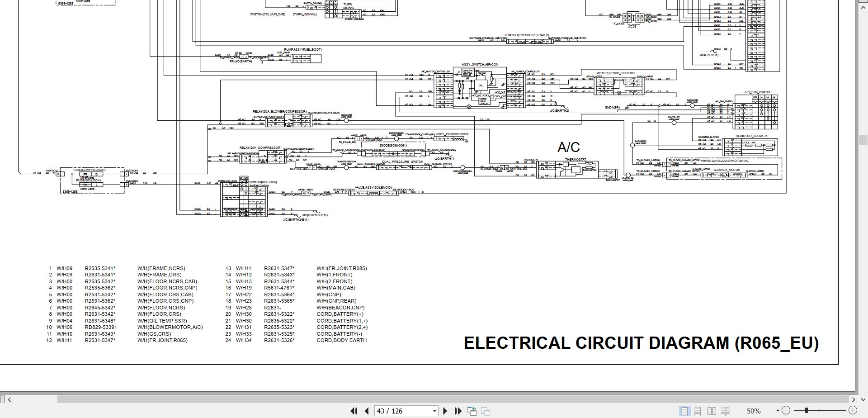The height and width of the screenshot is (418, 868).
Task: Open the zoom percentage dropdown arrow
Action: pos(778,411)
